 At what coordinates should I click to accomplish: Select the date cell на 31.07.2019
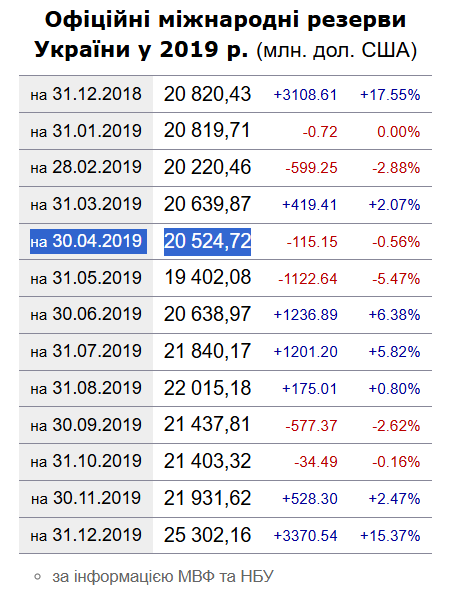click(86, 351)
